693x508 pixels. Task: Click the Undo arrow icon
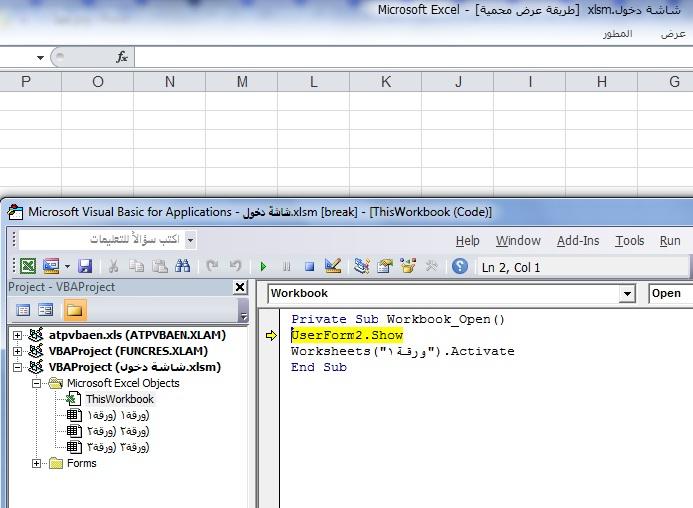(212, 266)
